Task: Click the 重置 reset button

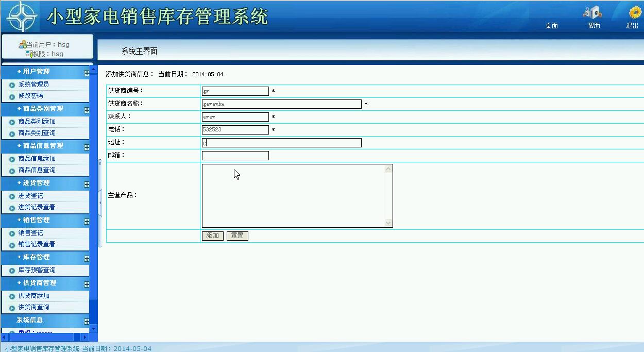Action: [x=238, y=236]
